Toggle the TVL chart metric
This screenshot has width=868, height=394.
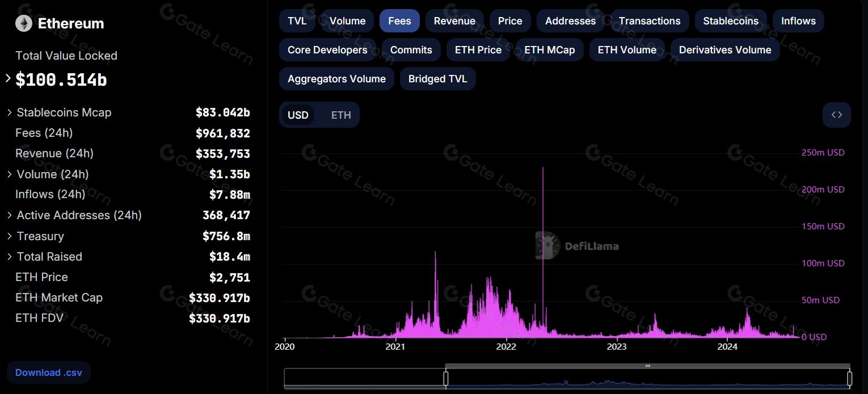click(x=297, y=21)
